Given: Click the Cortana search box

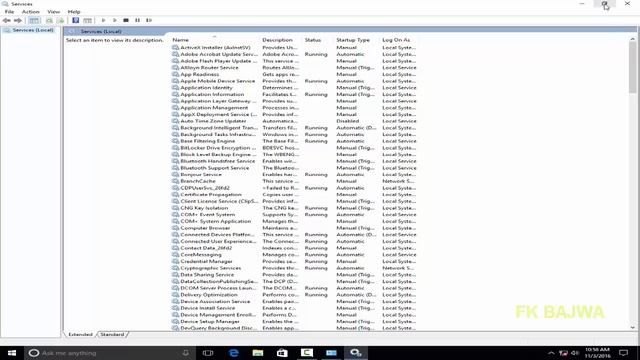Looking at the screenshot, I should click(110, 353).
